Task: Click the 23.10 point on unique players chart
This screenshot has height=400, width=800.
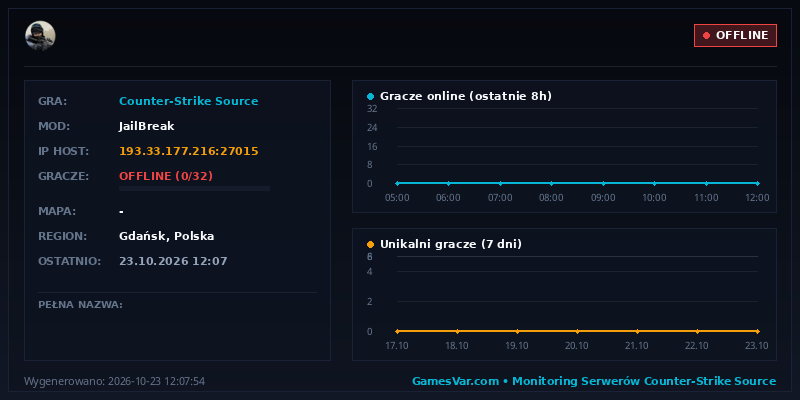Action: pyautogui.click(x=758, y=331)
